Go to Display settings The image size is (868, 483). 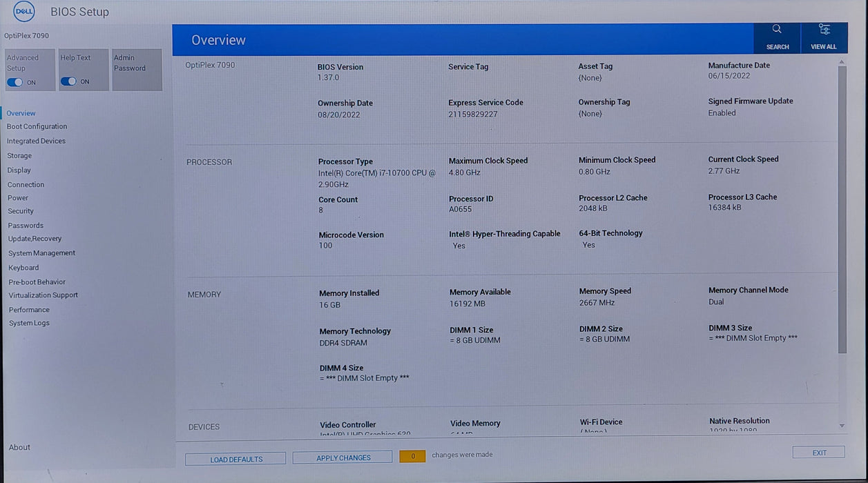tap(19, 170)
